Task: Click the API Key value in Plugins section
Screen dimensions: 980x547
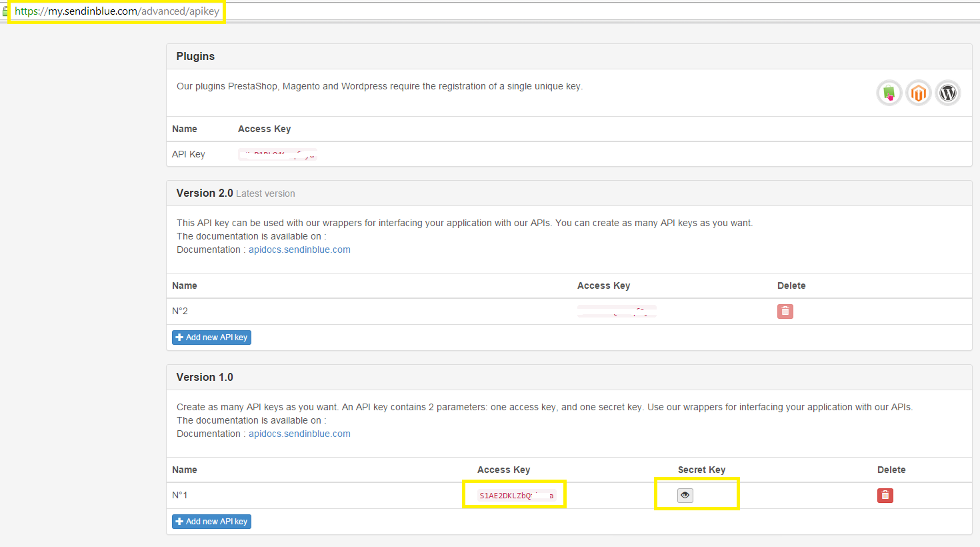Action: (277, 154)
